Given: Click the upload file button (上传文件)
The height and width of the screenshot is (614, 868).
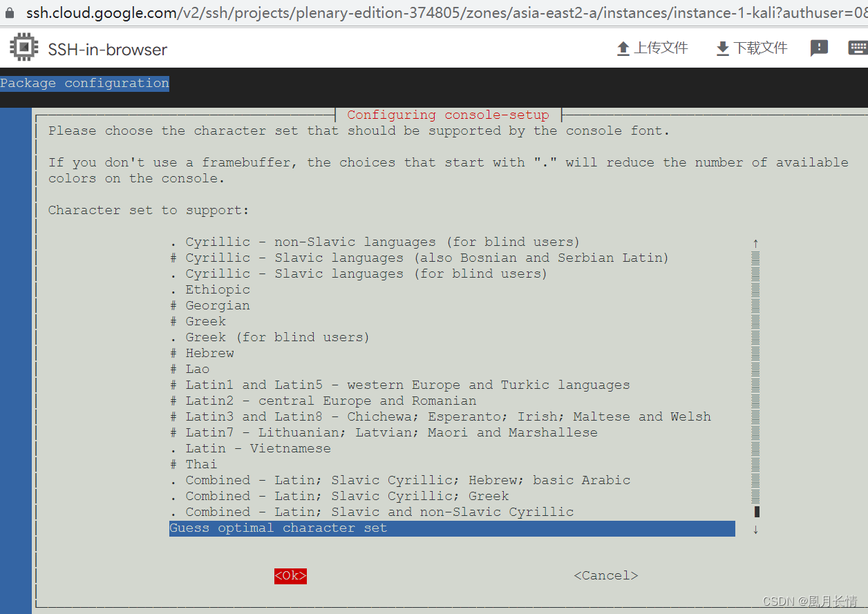Looking at the screenshot, I should [652, 48].
